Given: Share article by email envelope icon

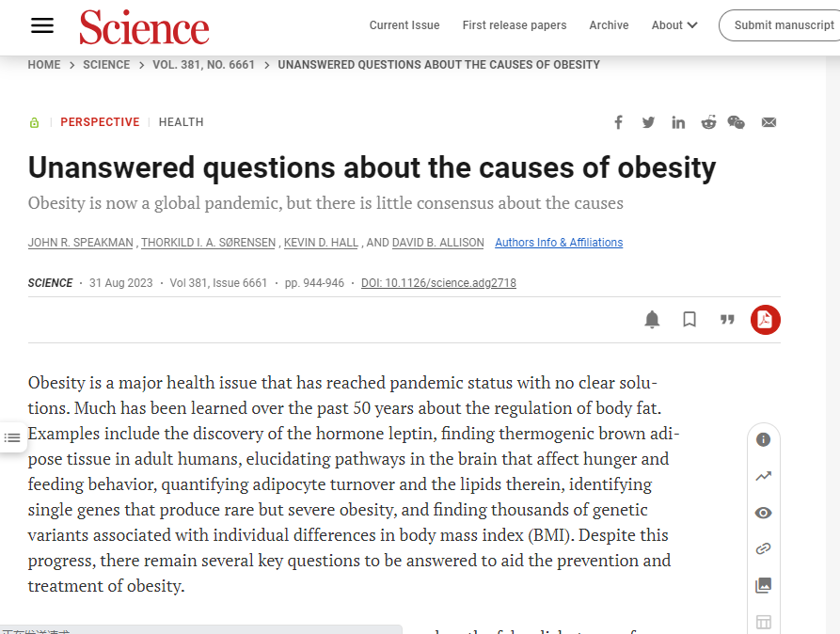Looking at the screenshot, I should pyautogui.click(x=769, y=122).
